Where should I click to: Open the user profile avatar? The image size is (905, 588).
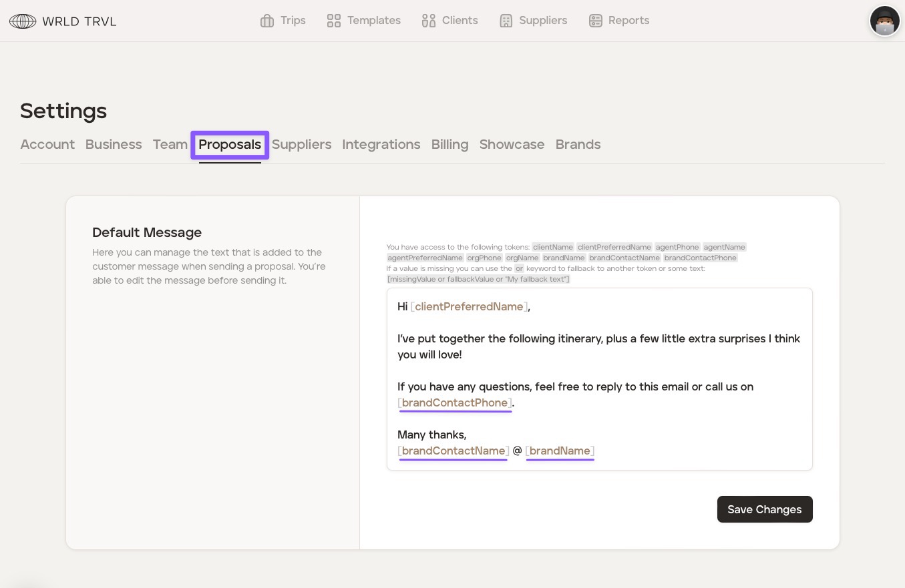(884, 21)
